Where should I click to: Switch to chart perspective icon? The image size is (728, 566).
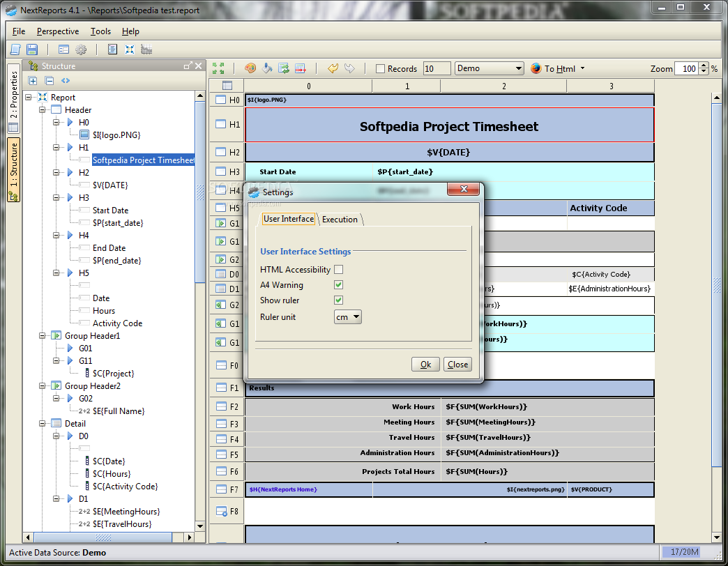pos(146,49)
